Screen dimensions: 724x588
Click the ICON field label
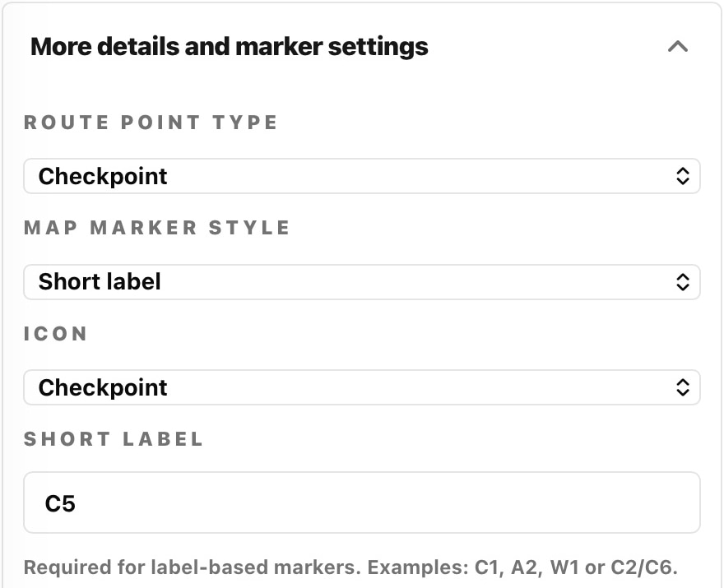[55, 333]
